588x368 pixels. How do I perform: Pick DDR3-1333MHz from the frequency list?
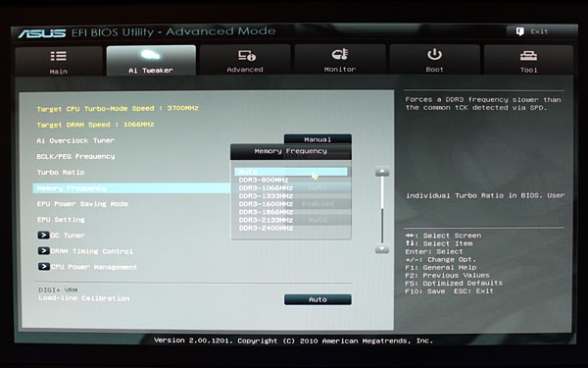point(266,196)
